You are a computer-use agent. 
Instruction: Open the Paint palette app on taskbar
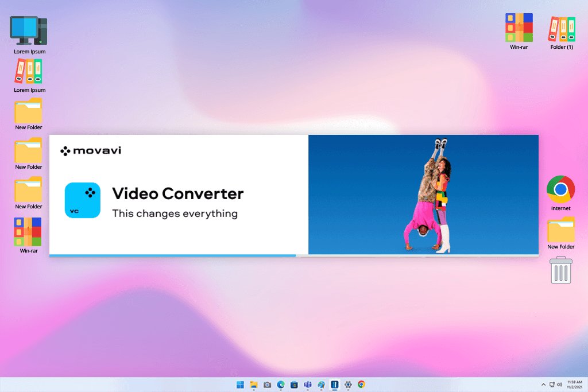[x=322, y=385]
